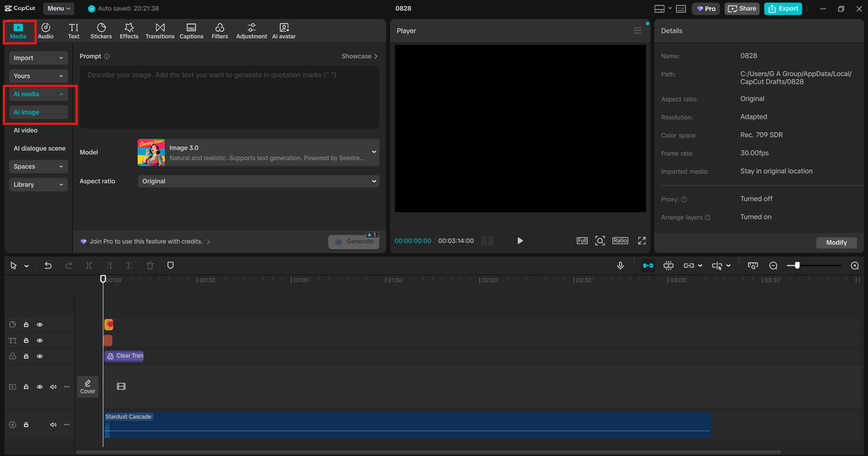Toggle lock on the Stardust Cascade audio track

(x=26, y=425)
